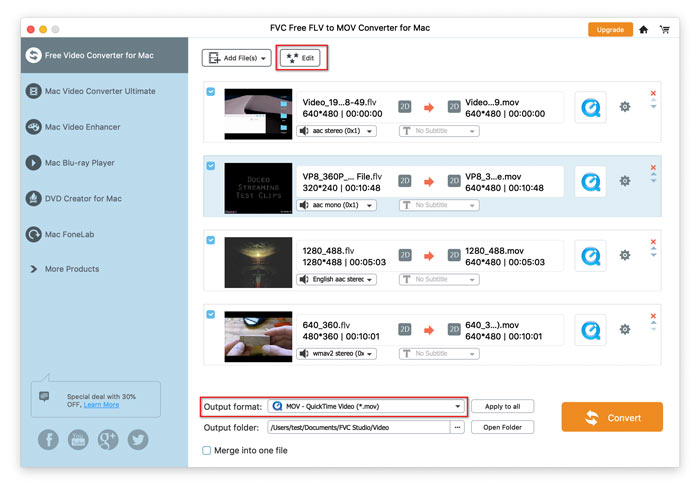
Task: Open No Subtitle dropdown for Video_19...8-49.flv
Action: 439,131
